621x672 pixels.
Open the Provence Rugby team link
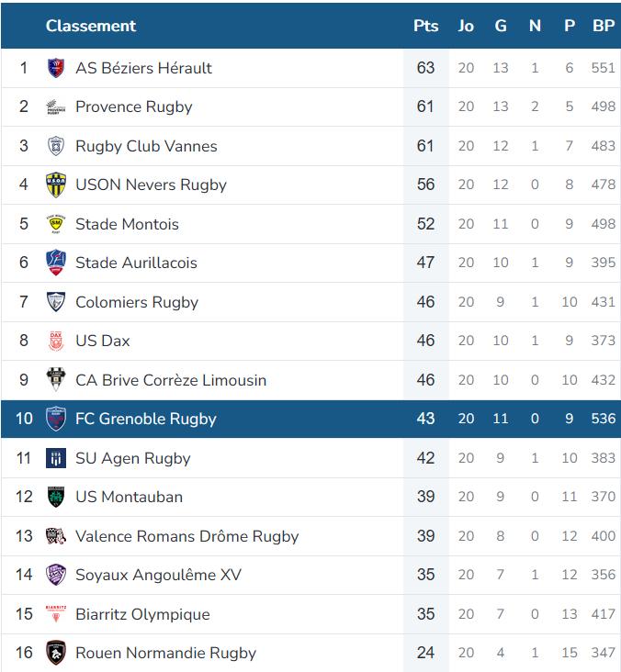[x=134, y=106]
